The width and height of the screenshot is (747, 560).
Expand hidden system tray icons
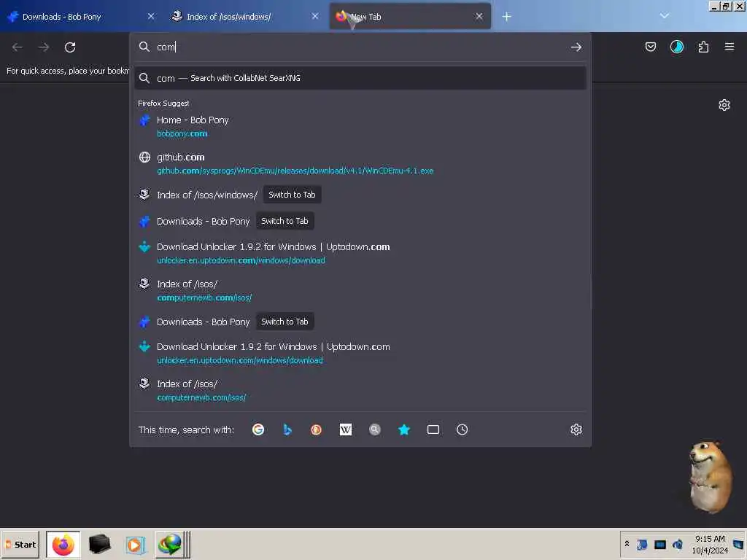point(627,543)
